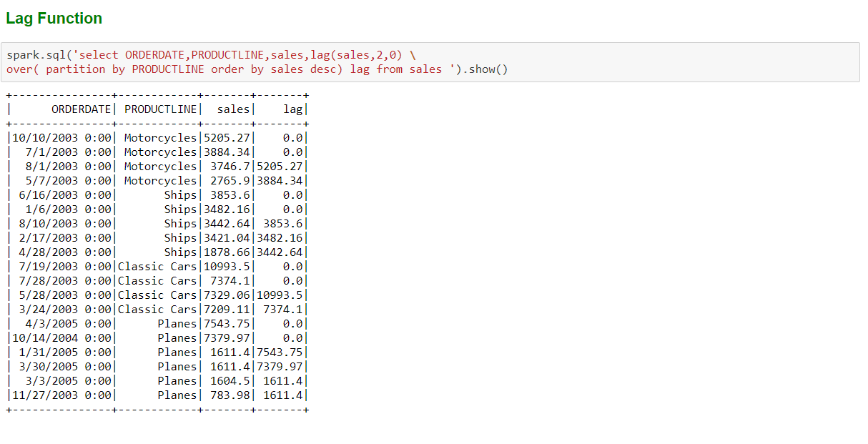Click the date 7/19/2003 0:00

pos(65,267)
